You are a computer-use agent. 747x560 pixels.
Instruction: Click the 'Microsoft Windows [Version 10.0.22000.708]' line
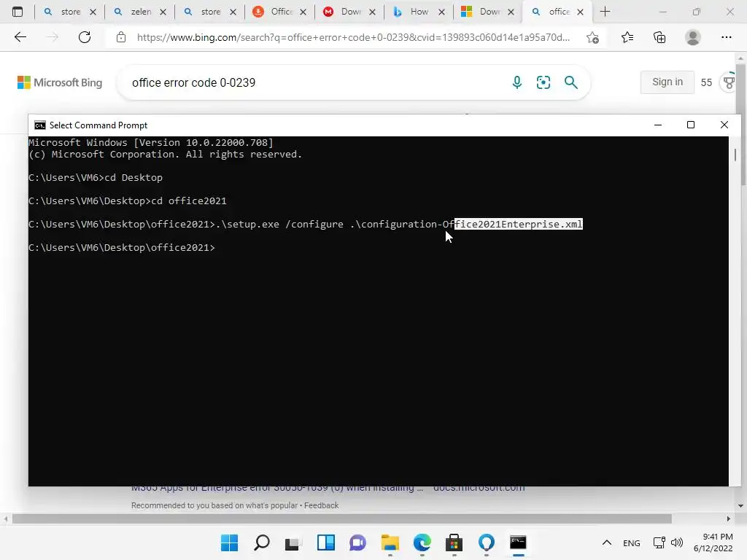[x=151, y=142]
